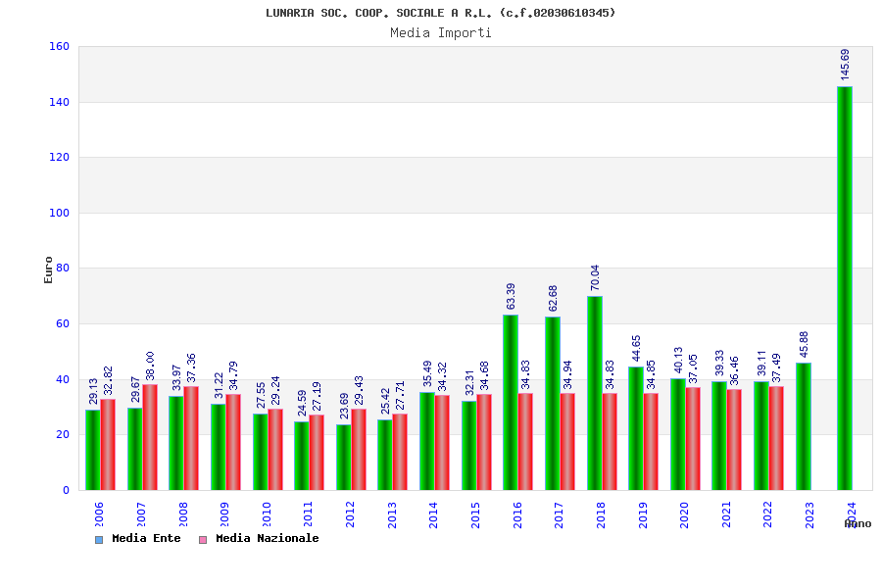Click the 36.46 value label above 2021

click(734, 370)
